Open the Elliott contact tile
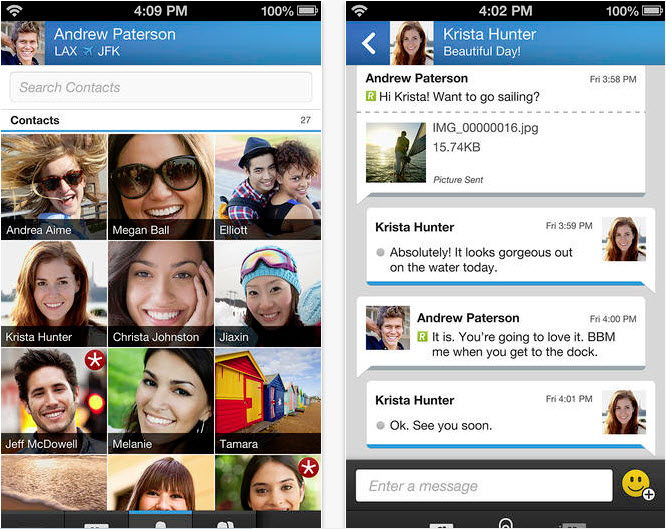This screenshot has height=529, width=666. coord(268,187)
